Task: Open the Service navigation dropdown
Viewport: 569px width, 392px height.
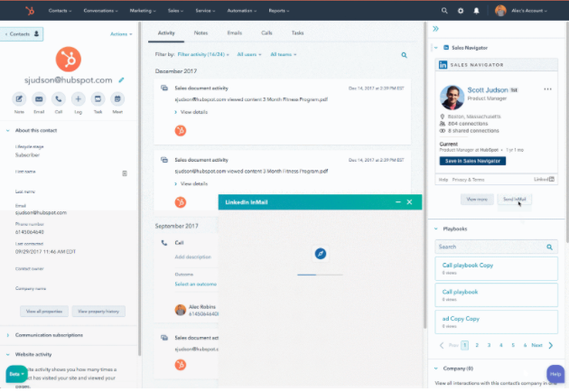Action: click(205, 11)
